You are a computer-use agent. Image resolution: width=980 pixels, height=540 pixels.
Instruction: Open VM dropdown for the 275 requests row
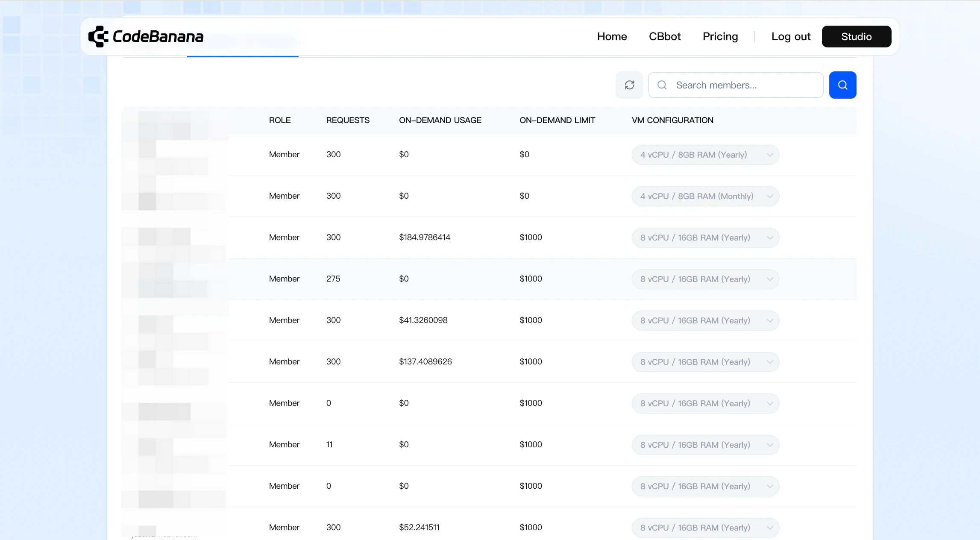(705, 279)
